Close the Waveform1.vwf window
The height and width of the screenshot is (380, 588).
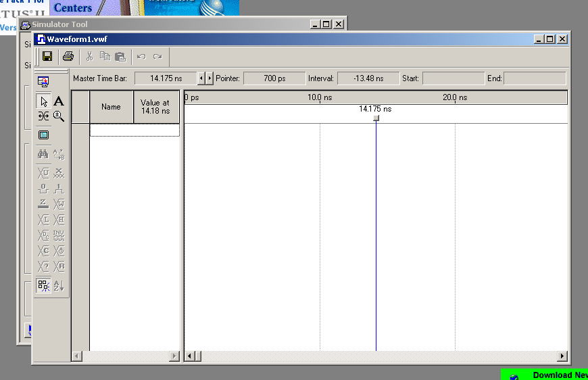tap(562, 39)
